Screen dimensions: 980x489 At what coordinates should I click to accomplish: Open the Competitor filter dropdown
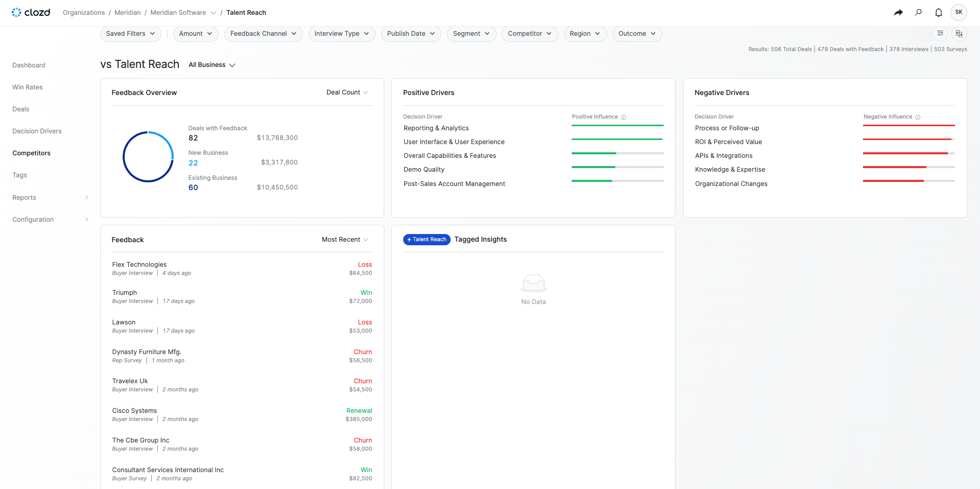click(530, 34)
